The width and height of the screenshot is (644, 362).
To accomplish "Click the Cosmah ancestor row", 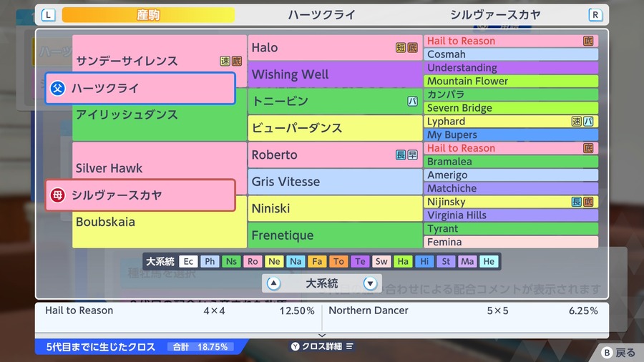I will coord(511,54).
